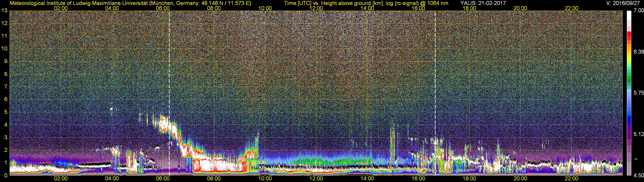Click the 0 km height axis label

6,175
